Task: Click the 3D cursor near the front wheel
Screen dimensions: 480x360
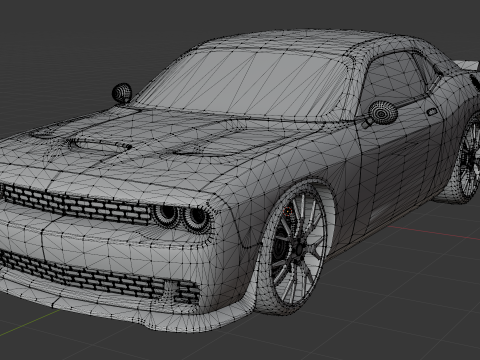Action: point(287,211)
